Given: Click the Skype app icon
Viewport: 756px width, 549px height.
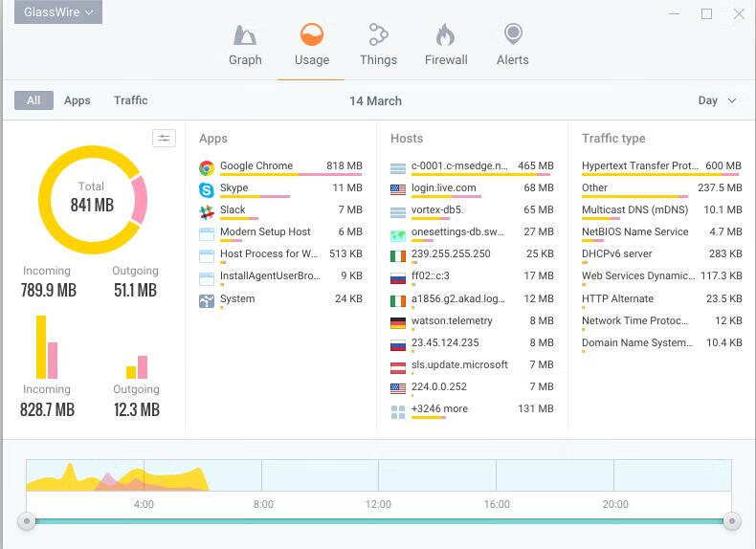Looking at the screenshot, I should pyautogui.click(x=206, y=189).
